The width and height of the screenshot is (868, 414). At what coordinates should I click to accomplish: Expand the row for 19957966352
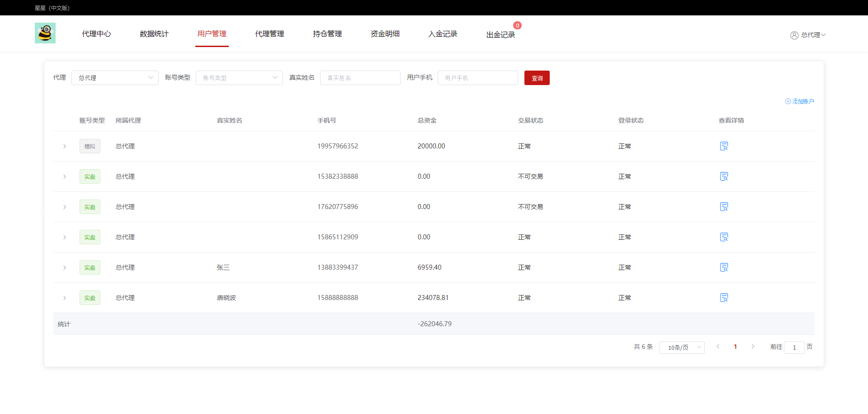(x=65, y=146)
